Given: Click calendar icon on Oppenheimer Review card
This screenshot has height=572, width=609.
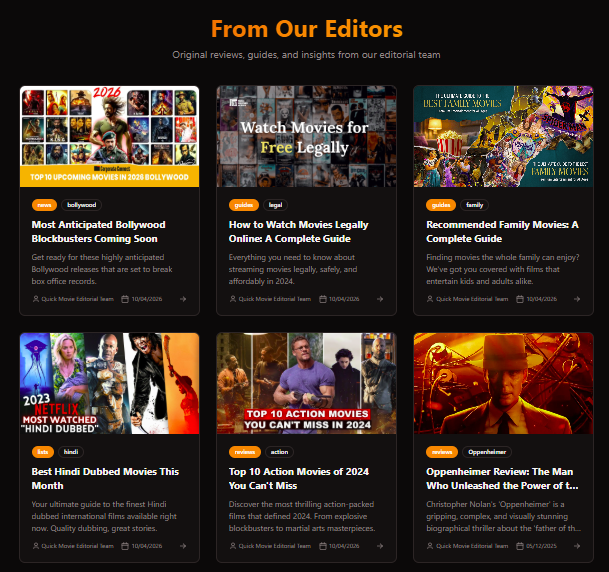Looking at the screenshot, I should (520, 546).
